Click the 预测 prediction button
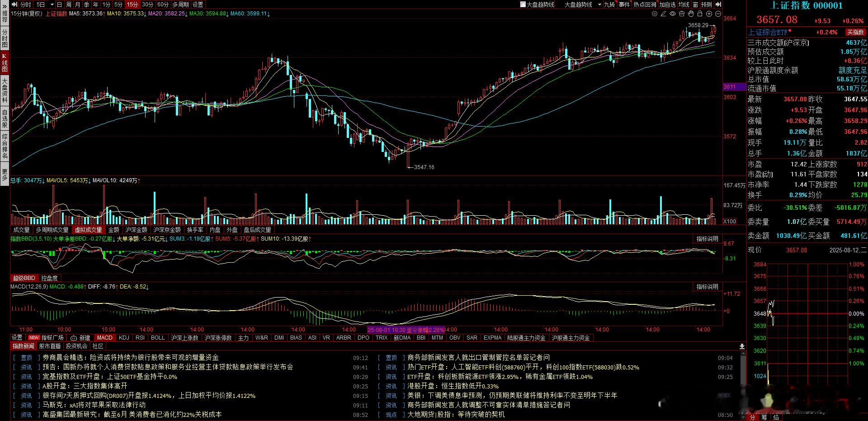Screen dimensions: 868x421 706,5
